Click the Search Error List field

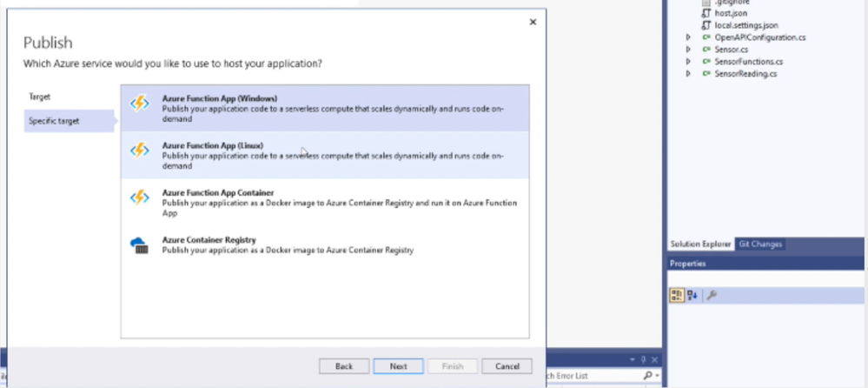(593, 376)
